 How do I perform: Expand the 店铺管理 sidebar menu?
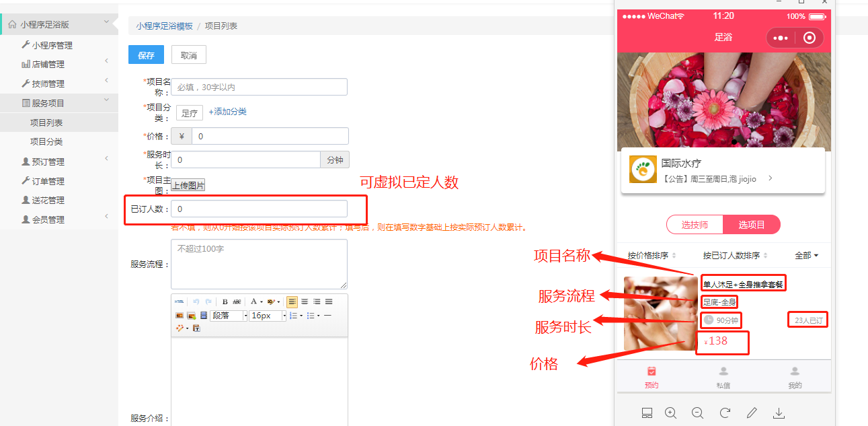click(x=59, y=65)
